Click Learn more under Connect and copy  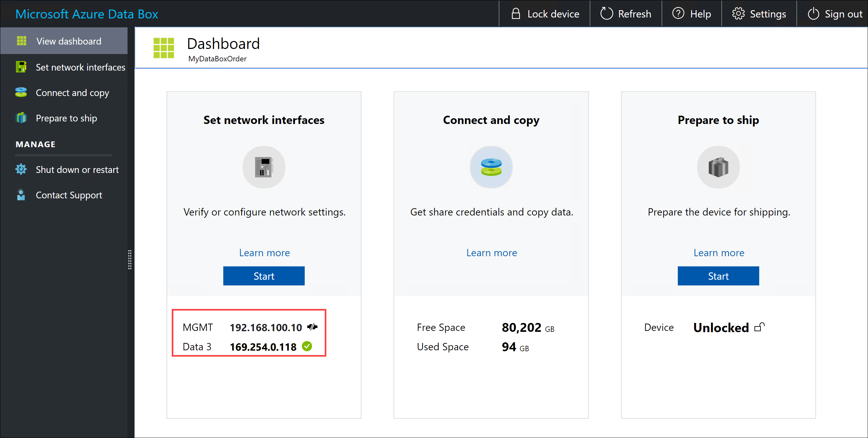pyautogui.click(x=491, y=252)
